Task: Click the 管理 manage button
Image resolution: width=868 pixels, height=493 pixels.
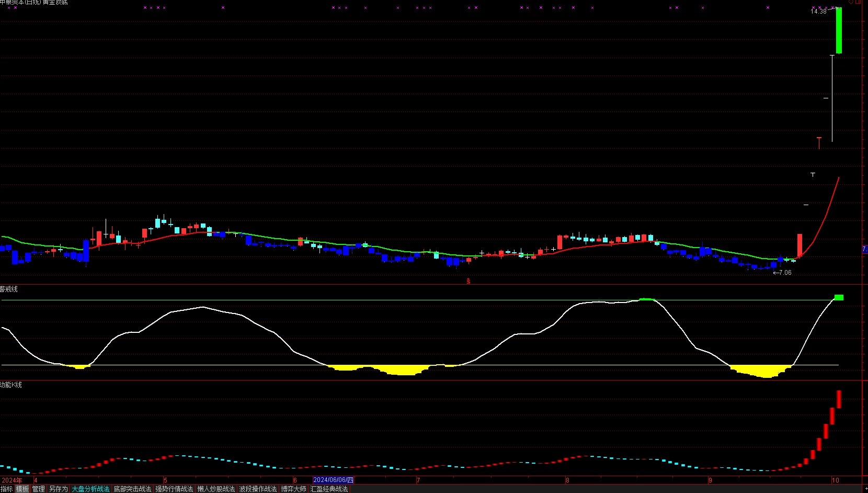Action: pos(39,489)
